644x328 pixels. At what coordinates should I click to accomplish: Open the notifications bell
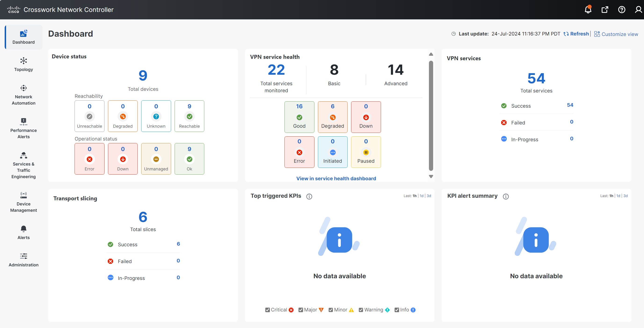tap(588, 10)
